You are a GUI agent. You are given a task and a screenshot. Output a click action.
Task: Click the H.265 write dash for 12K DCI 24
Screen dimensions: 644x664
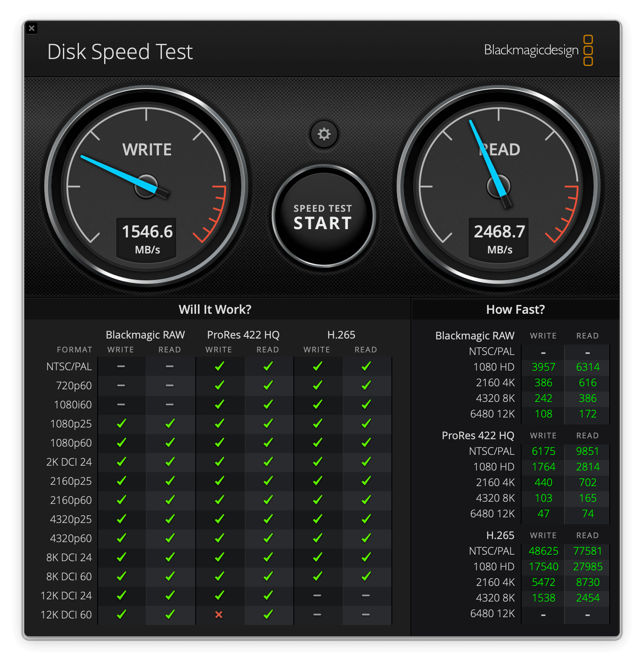pyautogui.click(x=317, y=595)
